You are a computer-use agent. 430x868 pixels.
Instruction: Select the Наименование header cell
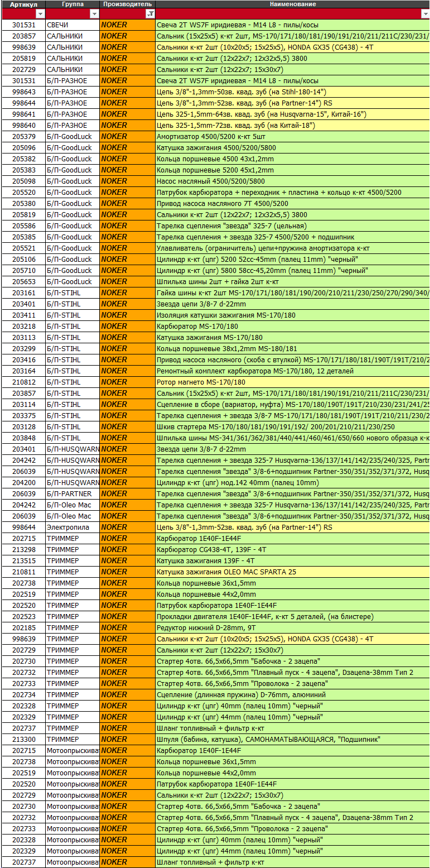point(292,4)
